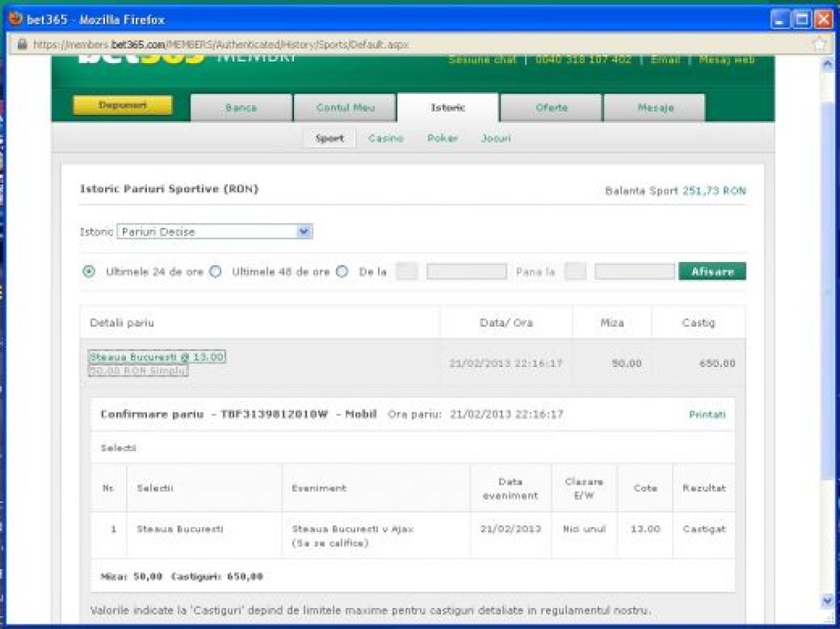Click the yellow Depuneri button
This screenshot has width=840, height=629.
point(123,105)
